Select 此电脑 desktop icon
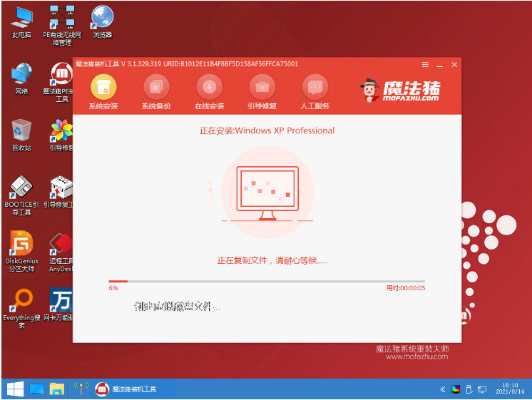Screen dimensions: 532x400 click(21, 23)
